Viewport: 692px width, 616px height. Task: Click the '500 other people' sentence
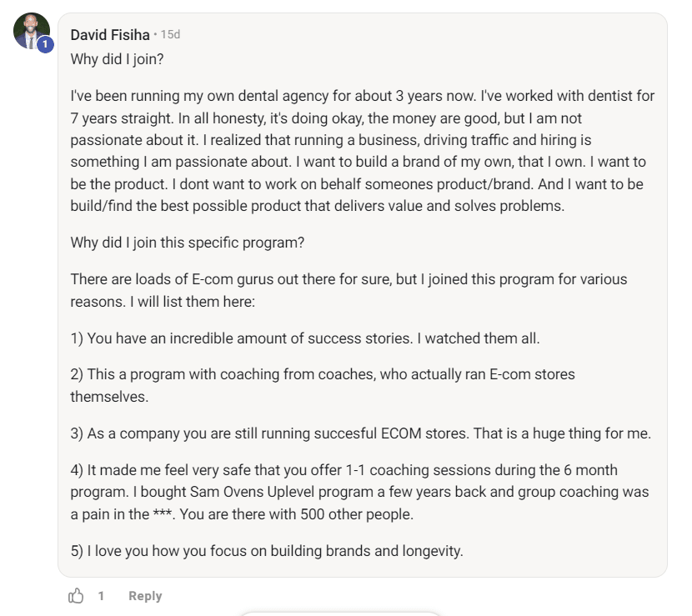[x=297, y=514]
